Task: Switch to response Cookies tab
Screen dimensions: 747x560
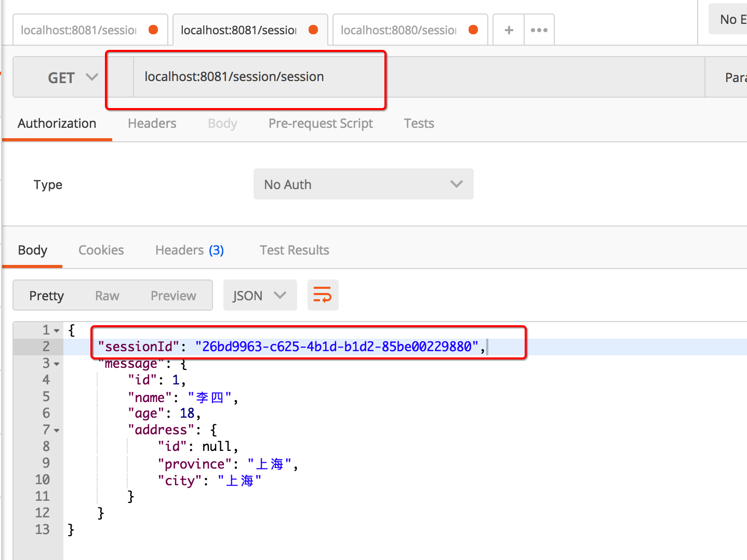Action: 101,250
